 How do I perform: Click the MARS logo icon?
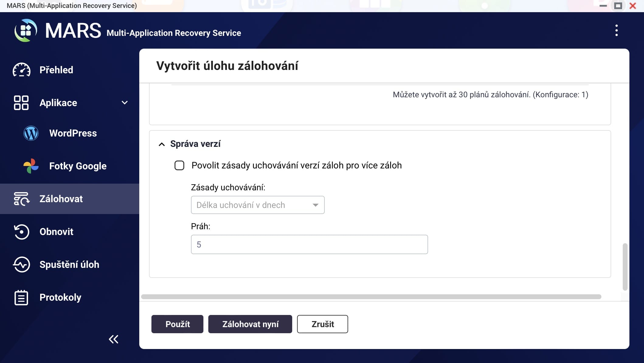tap(26, 30)
